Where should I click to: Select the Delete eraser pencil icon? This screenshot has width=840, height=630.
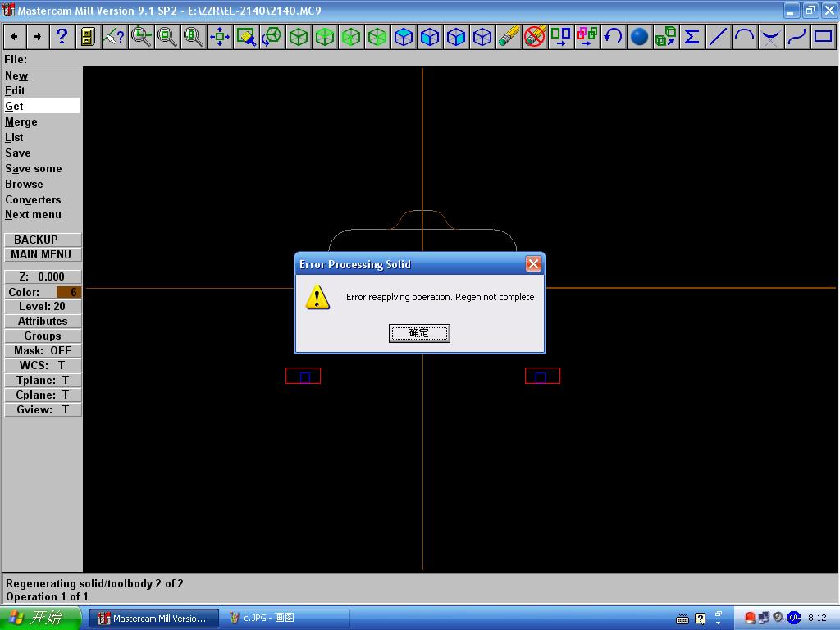tap(509, 37)
